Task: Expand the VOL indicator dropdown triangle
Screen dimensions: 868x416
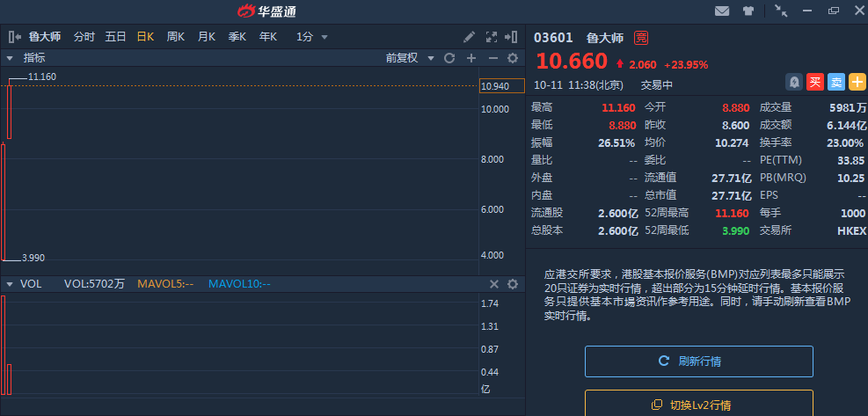Action: [10, 284]
